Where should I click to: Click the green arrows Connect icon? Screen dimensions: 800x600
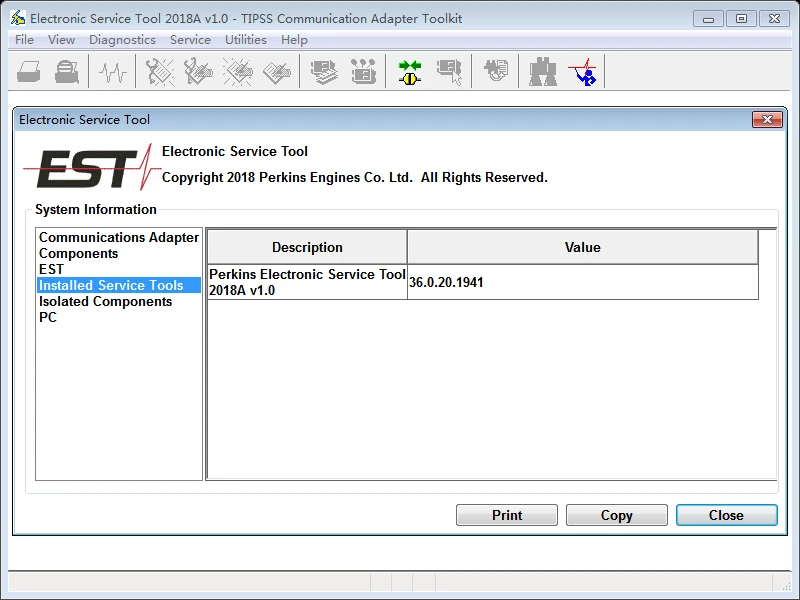[x=410, y=71]
